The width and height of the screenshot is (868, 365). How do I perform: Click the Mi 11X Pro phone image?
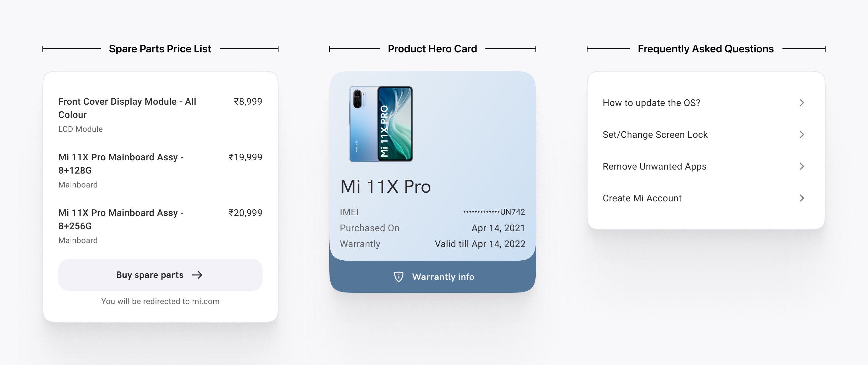tap(381, 124)
